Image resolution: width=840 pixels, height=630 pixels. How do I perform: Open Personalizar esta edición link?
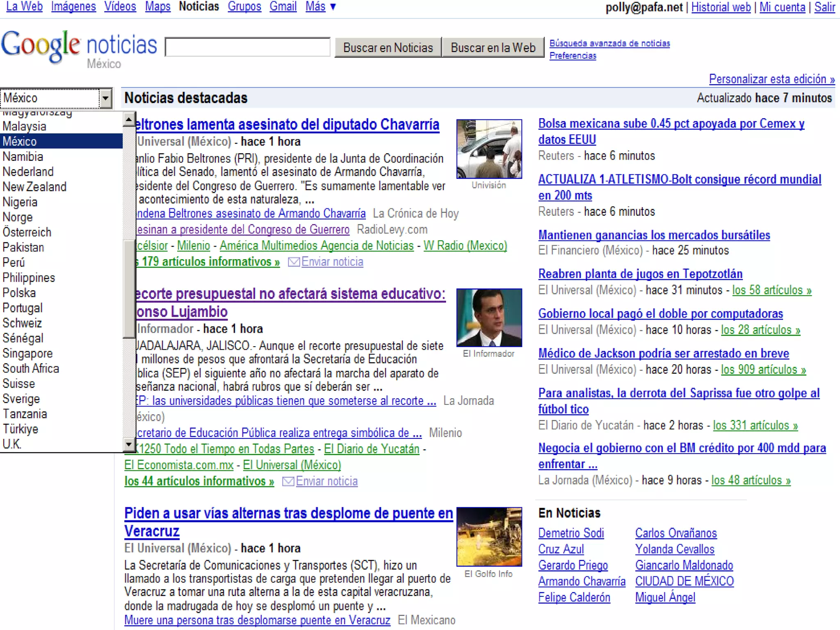click(772, 79)
